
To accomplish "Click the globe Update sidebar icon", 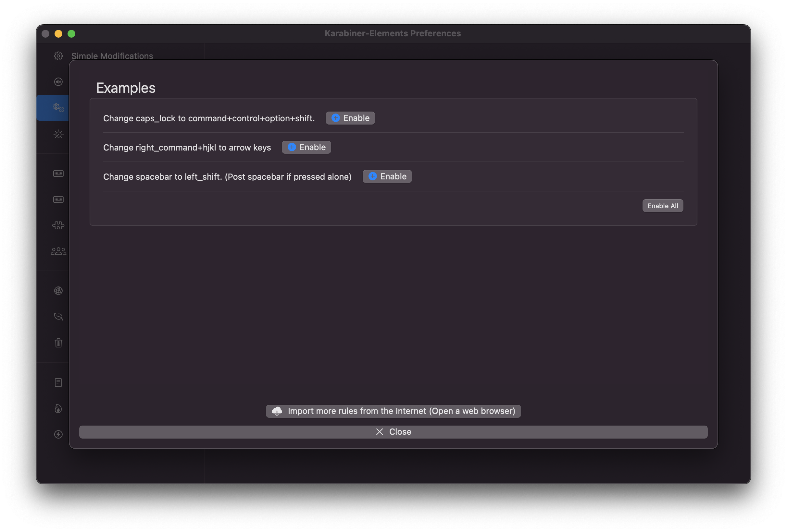I will pos(58,291).
